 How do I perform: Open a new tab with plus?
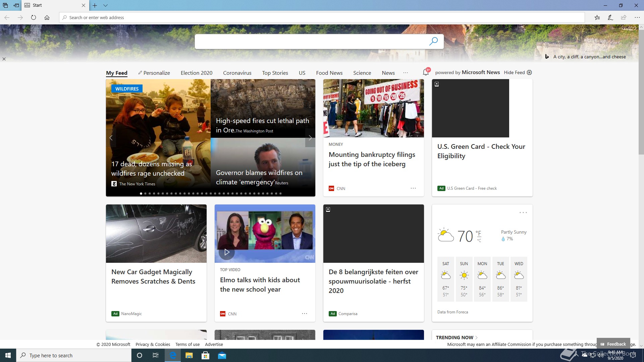[x=95, y=5]
